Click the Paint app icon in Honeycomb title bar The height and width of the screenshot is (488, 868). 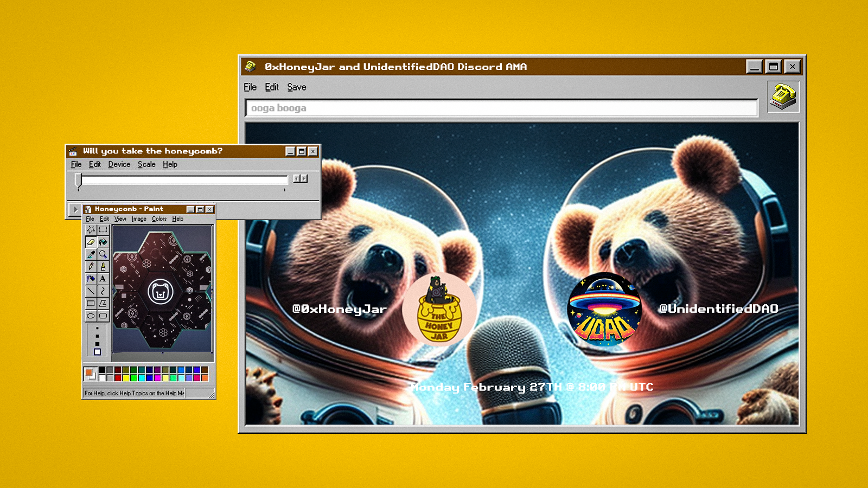click(88, 209)
